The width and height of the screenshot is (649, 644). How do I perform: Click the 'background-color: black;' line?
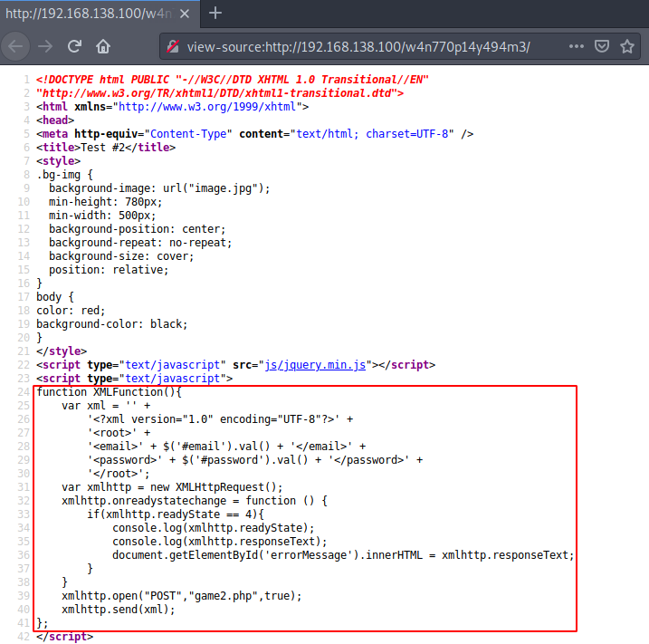[x=111, y=324]
